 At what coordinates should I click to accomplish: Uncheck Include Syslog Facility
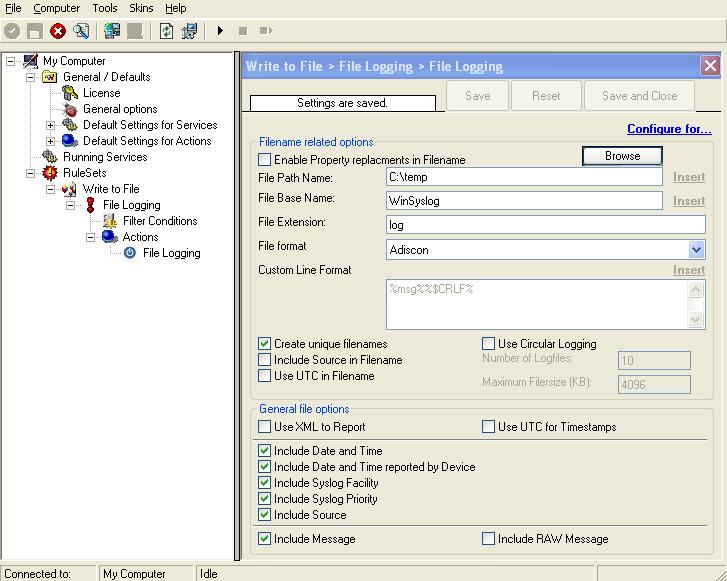[264, 483]
